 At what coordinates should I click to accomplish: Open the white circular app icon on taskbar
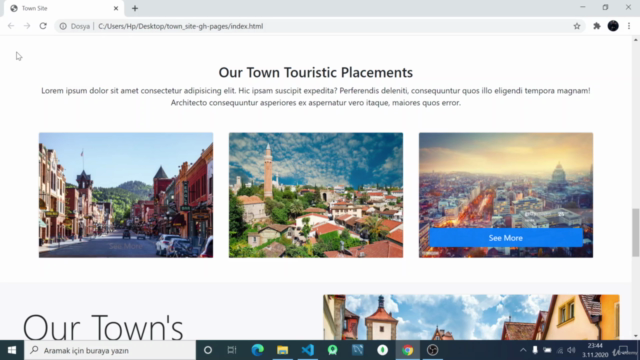[x=382, y=350]
